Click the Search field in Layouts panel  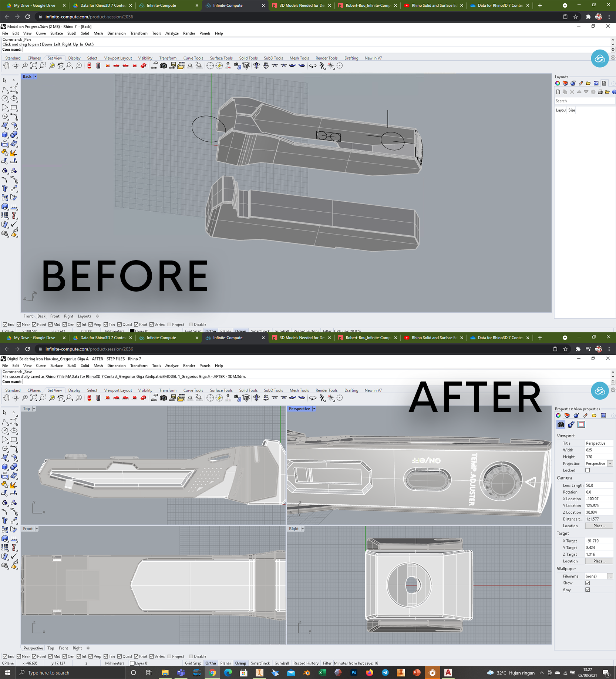point(584,101)
